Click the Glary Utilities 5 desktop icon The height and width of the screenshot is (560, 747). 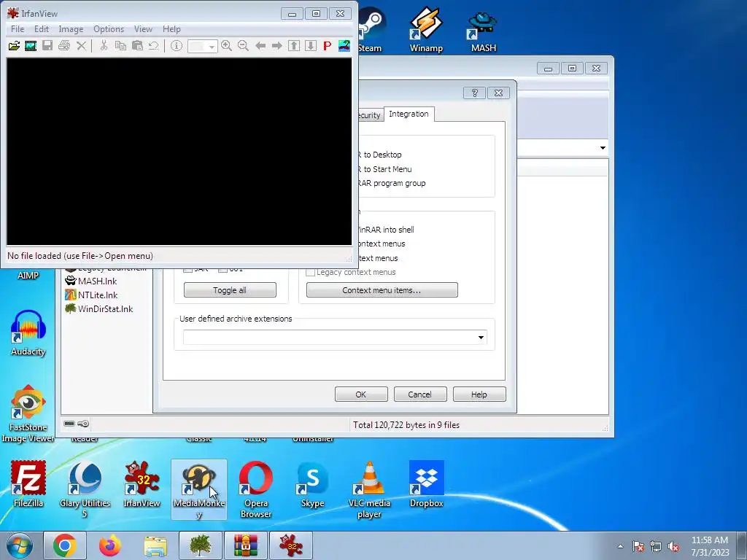[85, 489]
